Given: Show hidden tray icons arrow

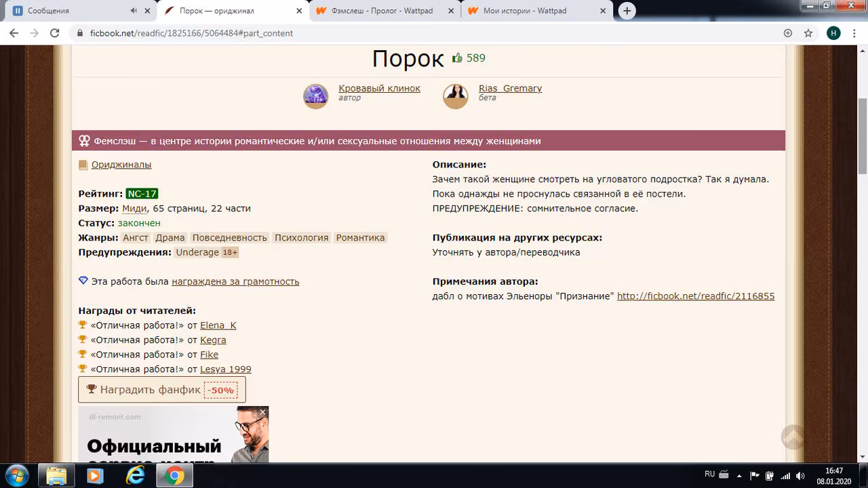Looking at the screenshot, I should click(x=739, y=476).
